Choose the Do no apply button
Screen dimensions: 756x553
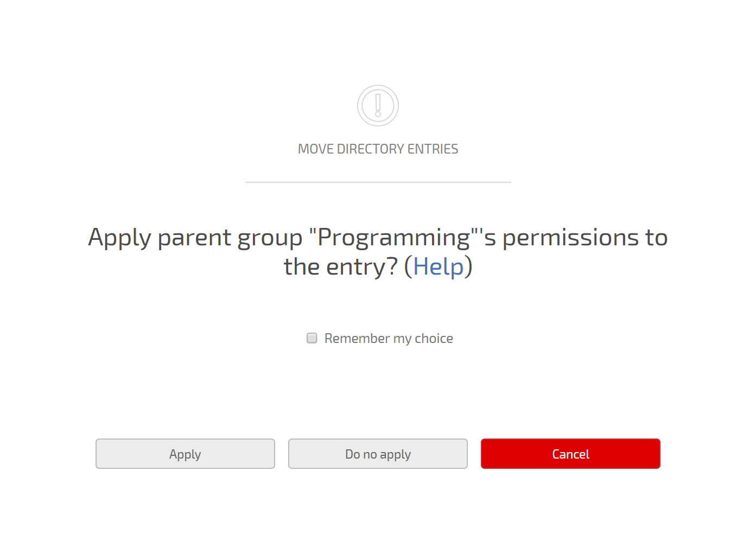pos(378,454)
